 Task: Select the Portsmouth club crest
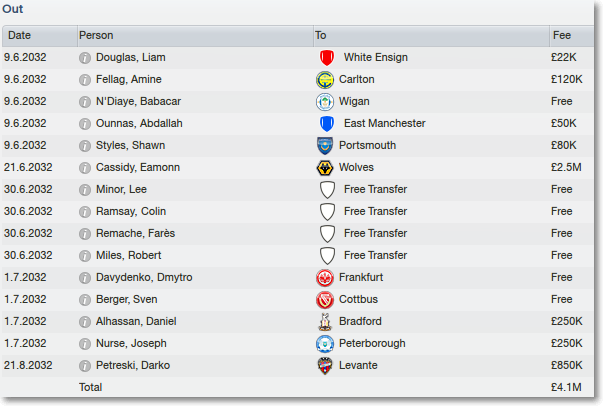point(325,146)
